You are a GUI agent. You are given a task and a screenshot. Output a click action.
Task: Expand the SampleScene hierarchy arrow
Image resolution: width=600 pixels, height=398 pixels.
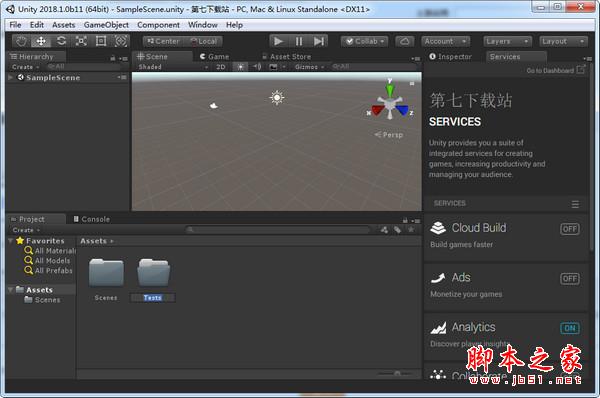pyautogui.click(x=10, y=77)
